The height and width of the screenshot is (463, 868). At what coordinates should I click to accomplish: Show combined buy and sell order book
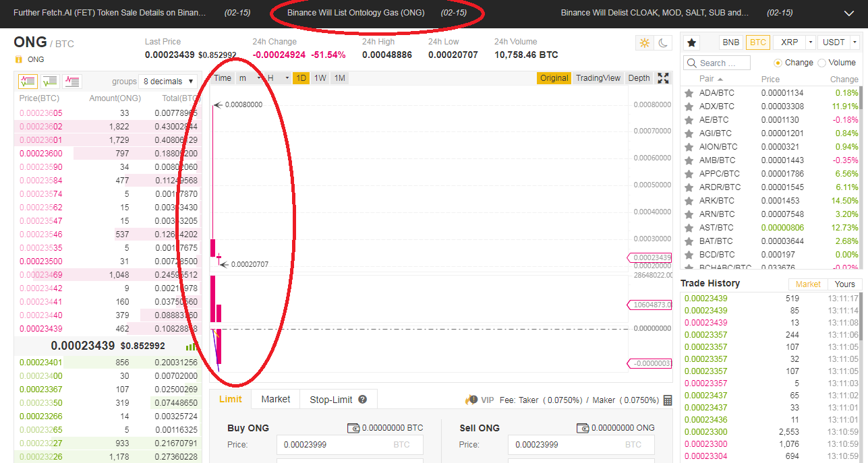tap(28, 82)
